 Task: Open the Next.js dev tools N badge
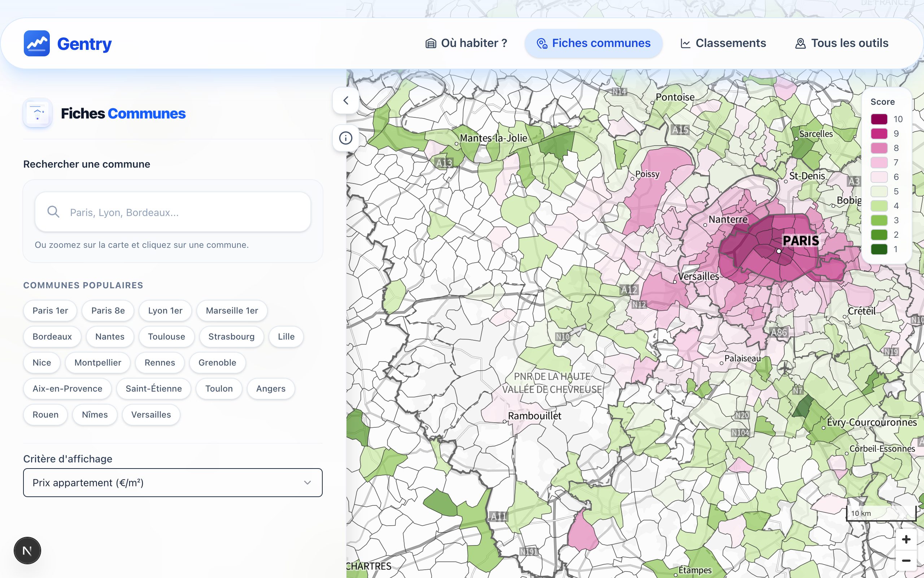[27, 551]
